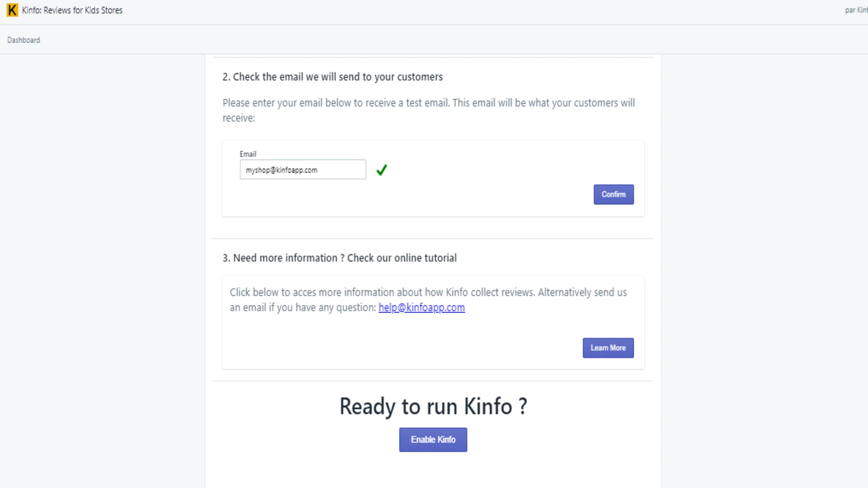Click the 'Need more information' section heading
The height and width of the screenshot is (488, 868).
(x=340, y=258)
